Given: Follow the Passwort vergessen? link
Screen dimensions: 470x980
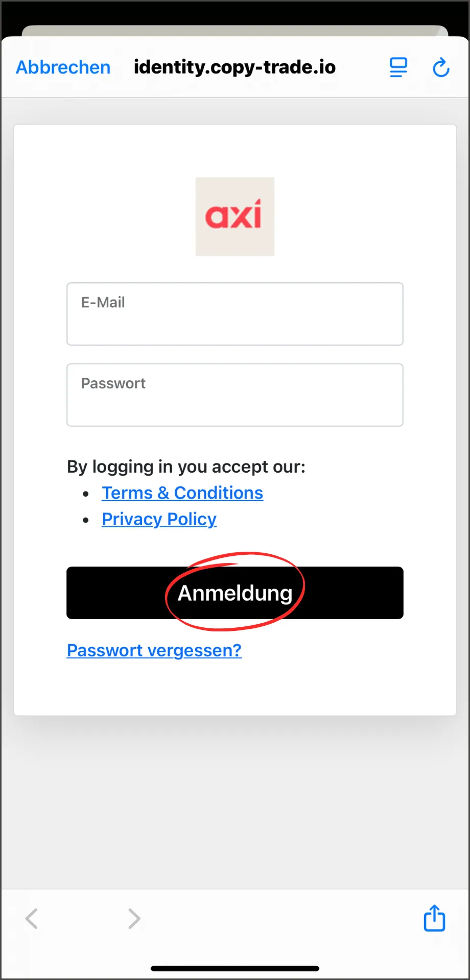Looking at the screenshot, I should (154, 650).
